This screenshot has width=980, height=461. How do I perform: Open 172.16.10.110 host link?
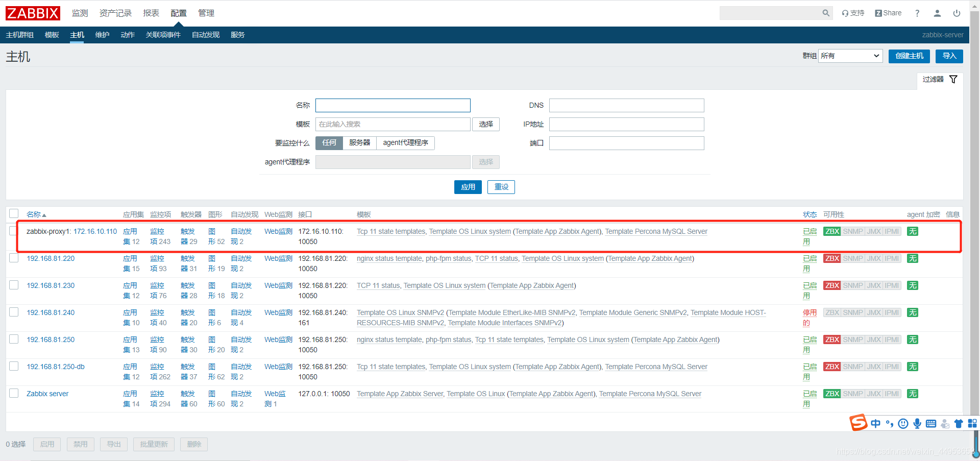pos(95,231)
